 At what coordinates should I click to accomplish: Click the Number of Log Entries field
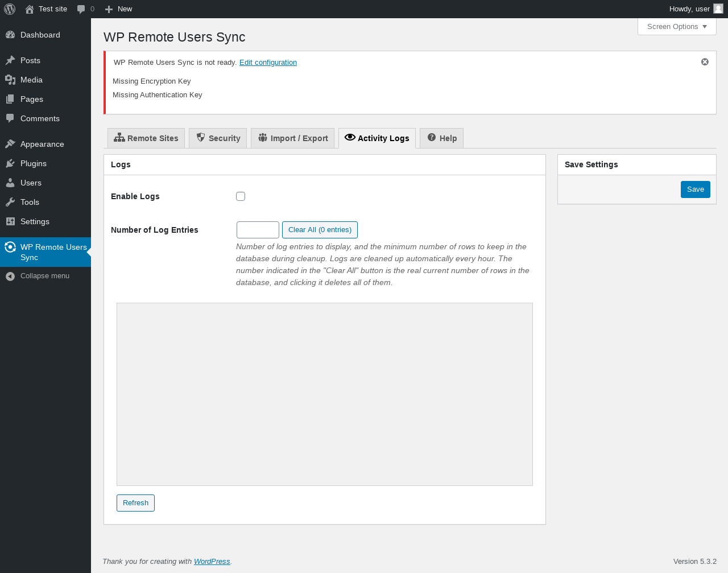tap(258, 230)
